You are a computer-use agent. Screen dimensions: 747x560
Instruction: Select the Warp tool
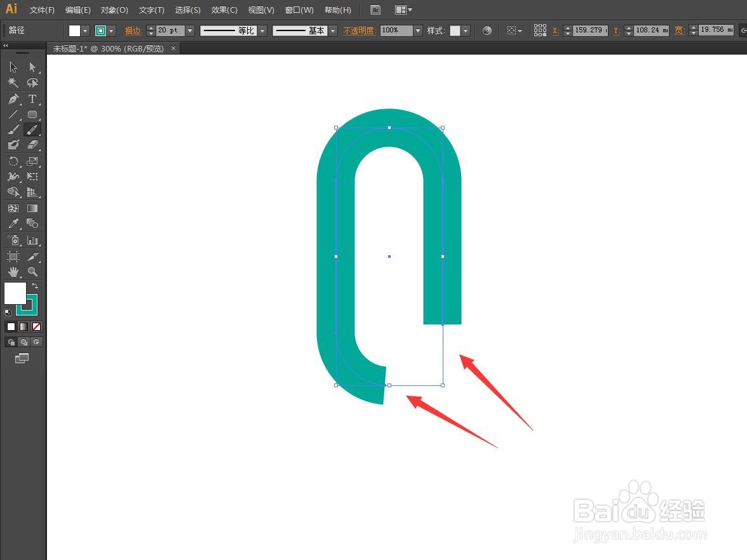click(x=13, y=177)
